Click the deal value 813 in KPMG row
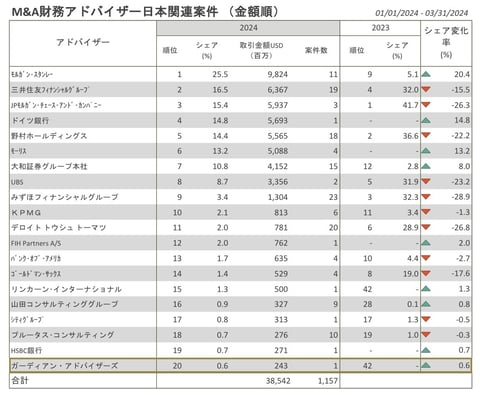 [x=281, y=212]
